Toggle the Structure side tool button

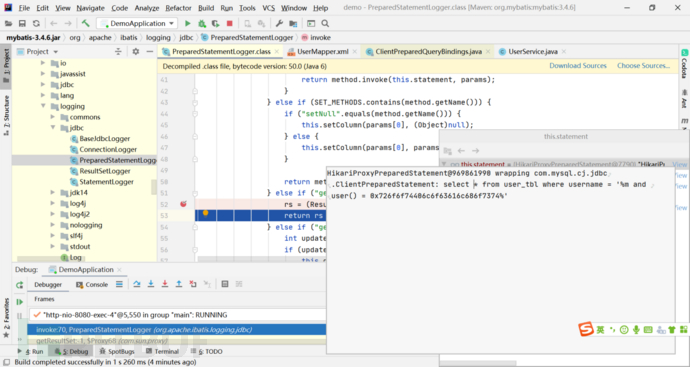coord(6,114)
